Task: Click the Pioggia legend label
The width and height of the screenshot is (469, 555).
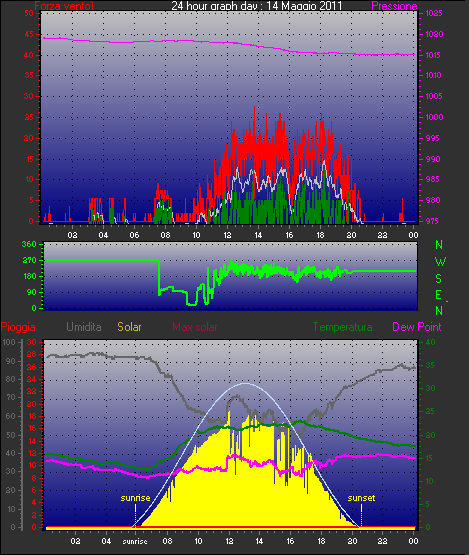Action: 18,327
